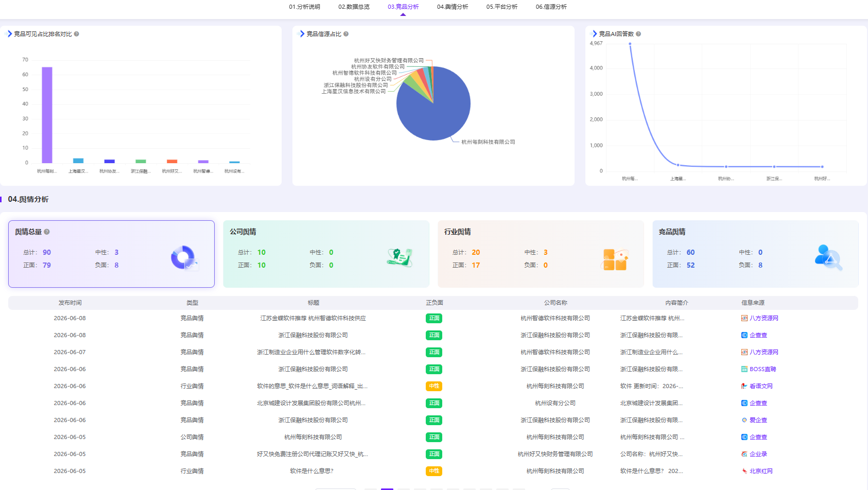Screen dimensions: 868x490
Task: Click the 中性 tag on 软件是什么意思 row
Action: (434, 471)
